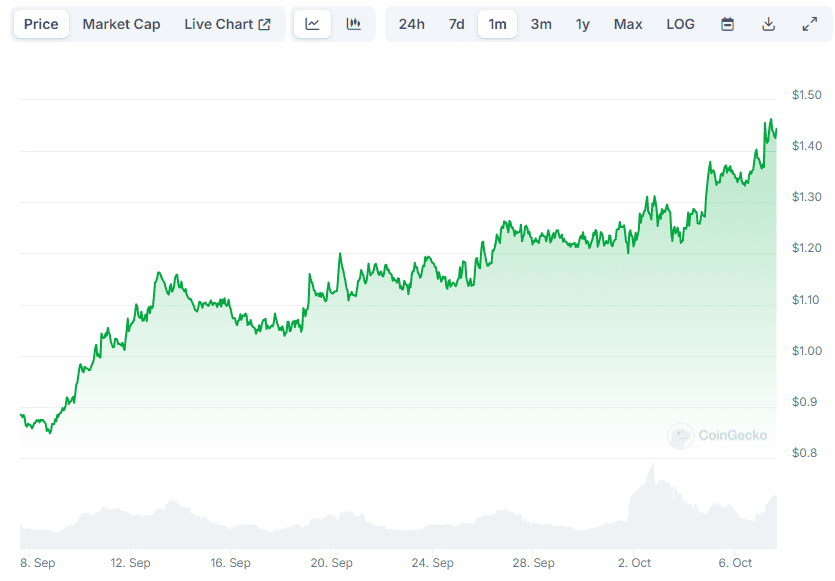Show Max time range

(x=628, y=24)
